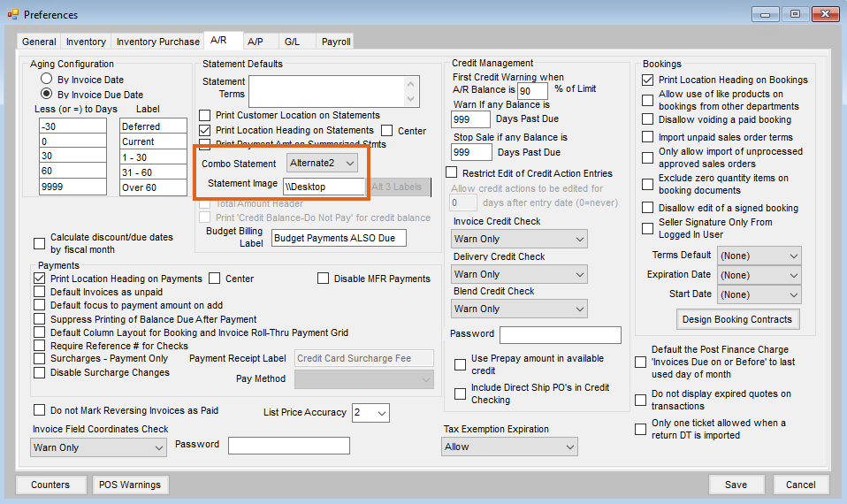
Task: Check Only one ticket allowed for return DT
Action: click(x=641, y=430)
